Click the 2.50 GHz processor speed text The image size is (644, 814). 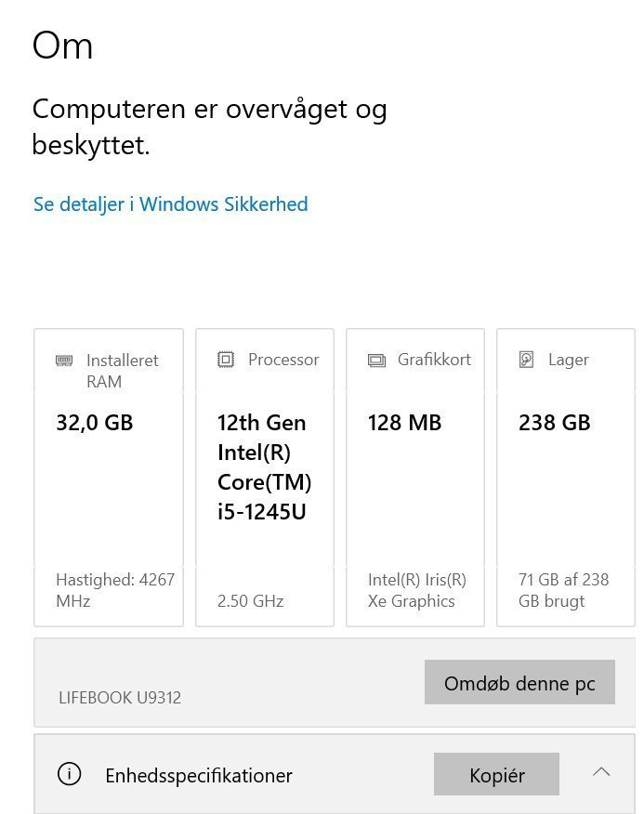pos(250,601)
